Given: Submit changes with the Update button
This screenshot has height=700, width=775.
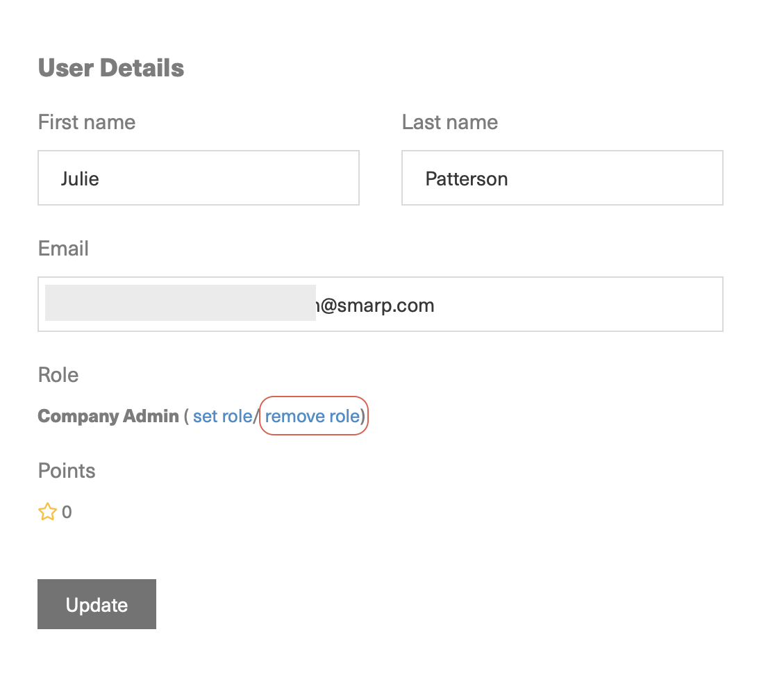Looking at the screenshot, I should [x=97, y=604].
